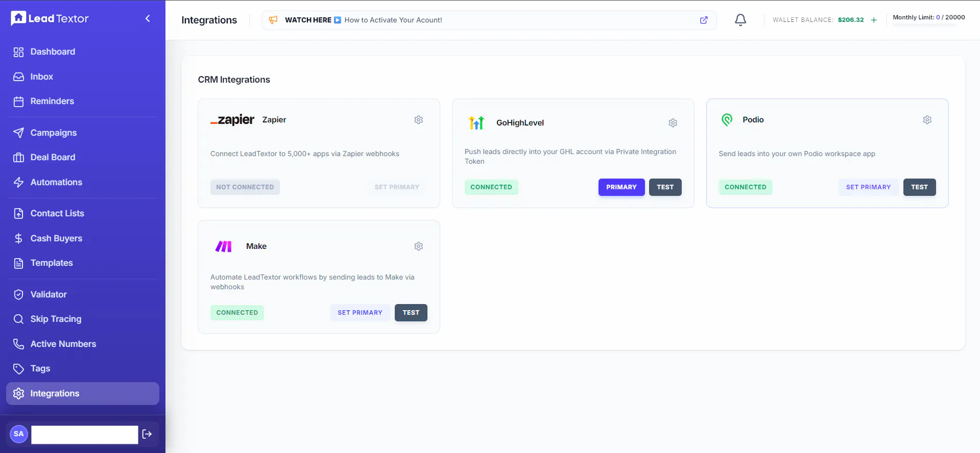Open the Templates page
The image size is (980, 453).
83,263
